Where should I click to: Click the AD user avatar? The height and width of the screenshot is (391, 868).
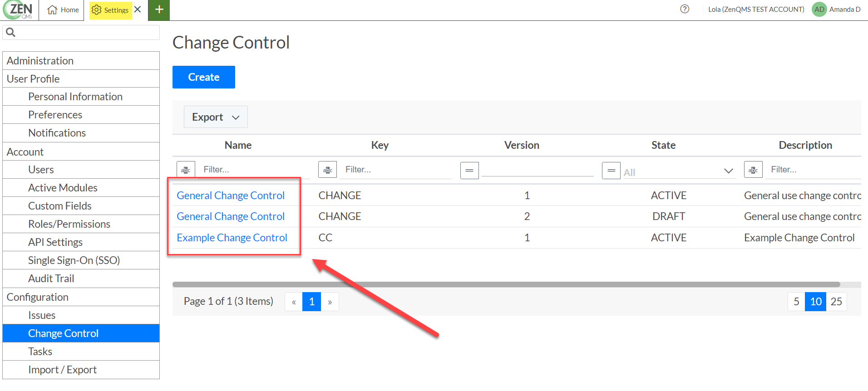point(819,10)
